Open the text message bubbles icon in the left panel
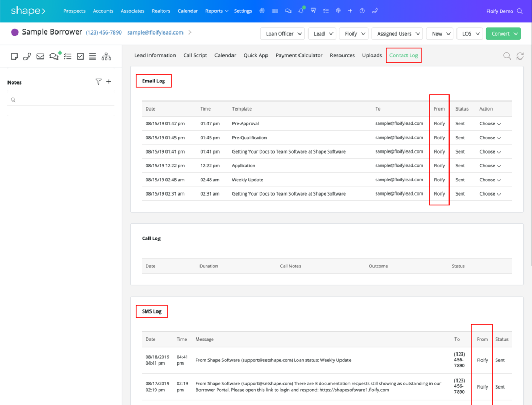 [x=54, y=56]
